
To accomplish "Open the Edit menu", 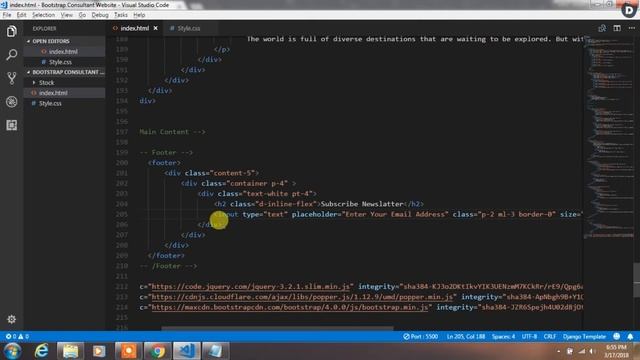I will click(x=21, y=15).
